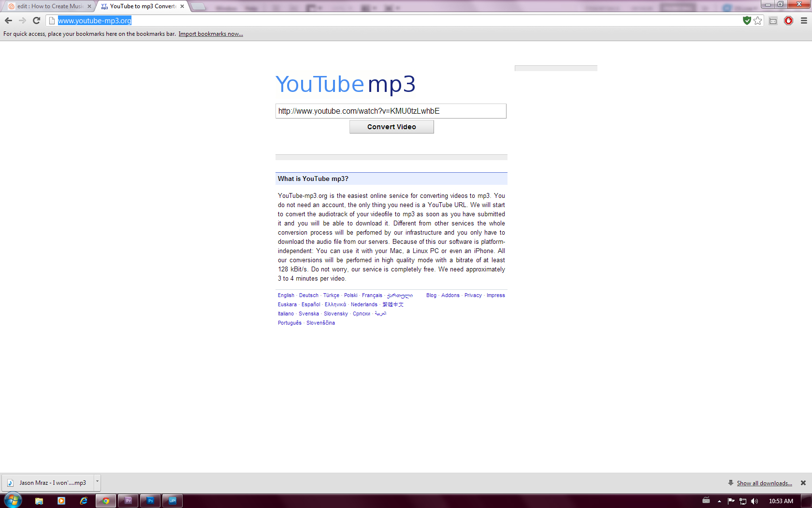Click Import bookmarks now link

[x=211, y=34]
